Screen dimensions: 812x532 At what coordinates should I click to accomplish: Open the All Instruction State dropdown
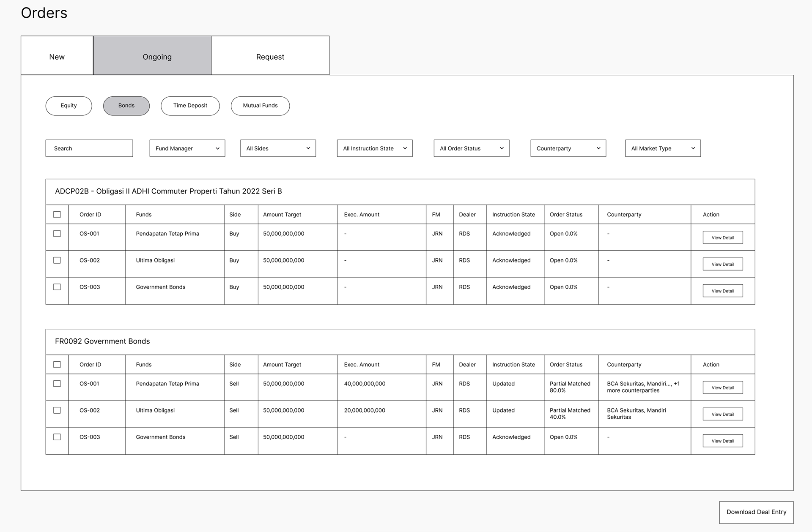[375, 148]
